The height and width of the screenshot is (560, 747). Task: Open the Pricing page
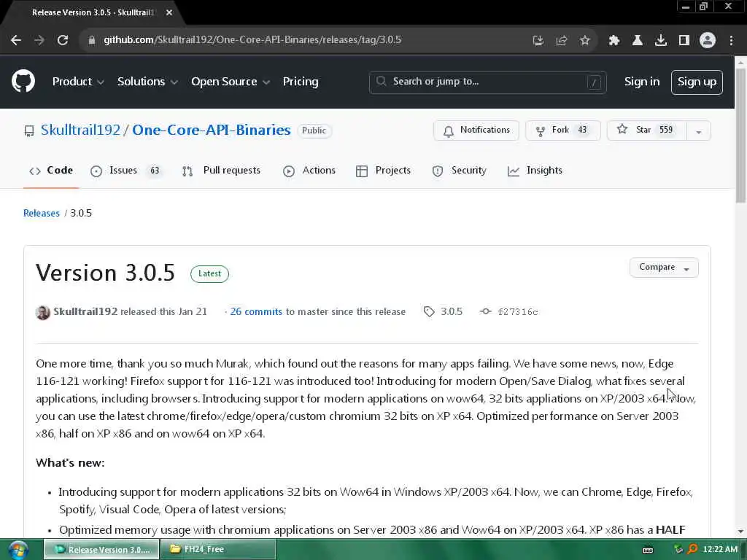pyautogui.click(x=301, y=82)
